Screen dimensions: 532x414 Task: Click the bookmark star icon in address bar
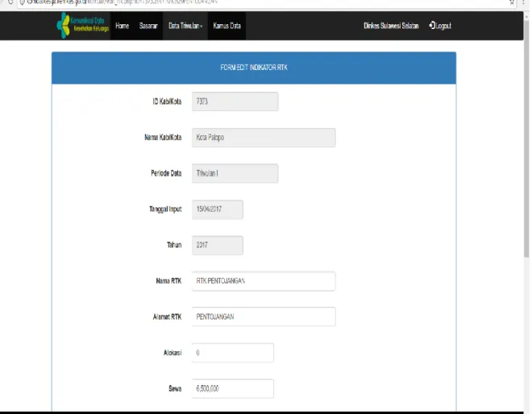(512, 2)
